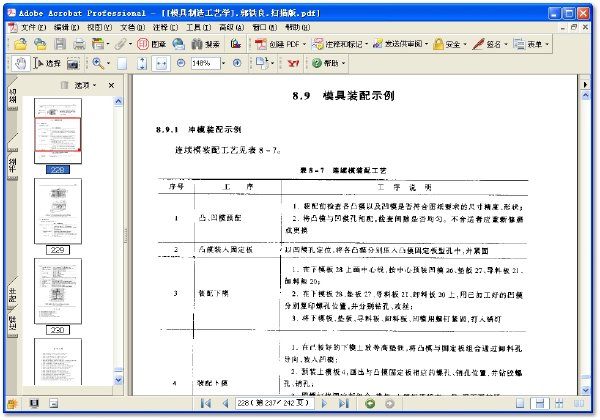This screenshot has width=600, height=420.
Task: Open the 高级(A) menu
Action: click(x=231, y=27)
